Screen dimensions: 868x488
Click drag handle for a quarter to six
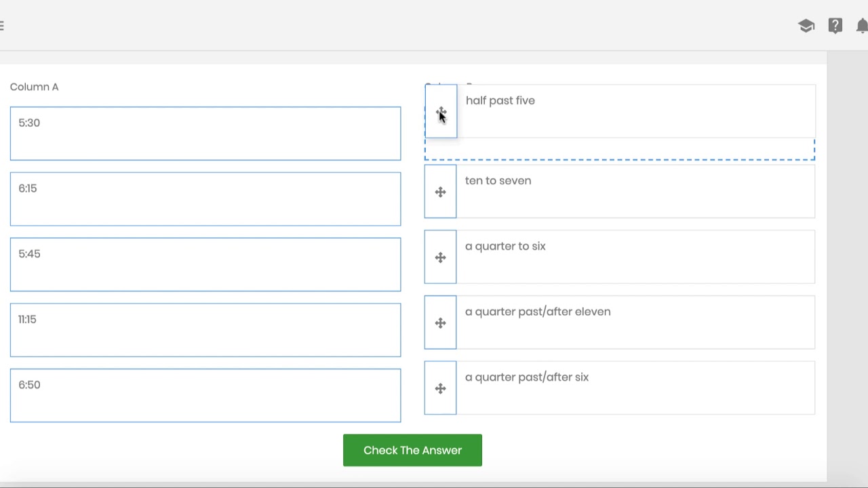[x=440, y=258]
